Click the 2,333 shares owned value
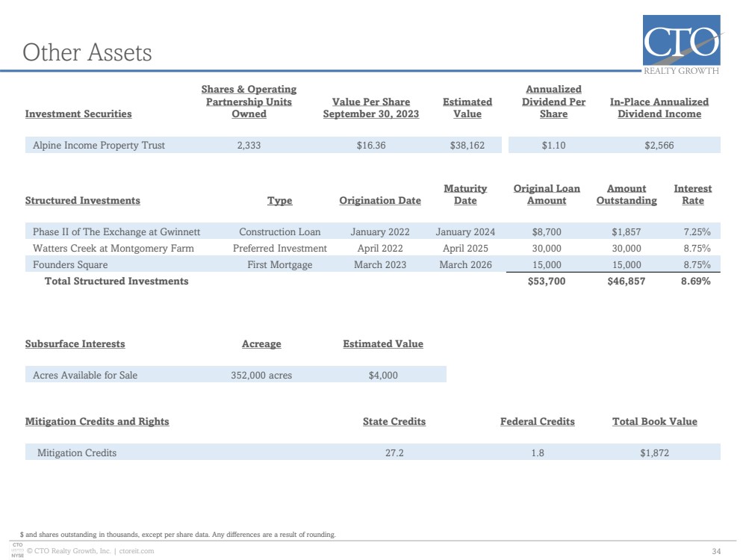This screenshot has height=560, width=746. click(x=249, y=145)
